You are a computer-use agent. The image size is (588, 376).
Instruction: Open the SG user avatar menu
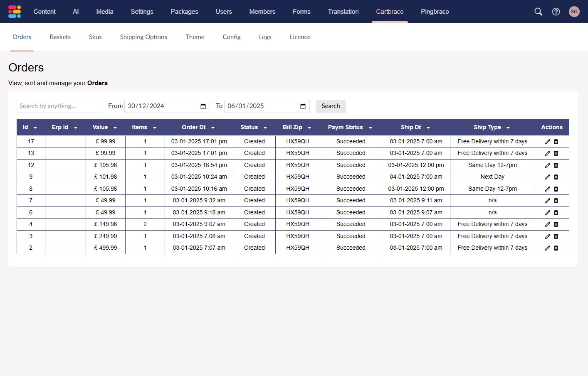coord(574,12)
